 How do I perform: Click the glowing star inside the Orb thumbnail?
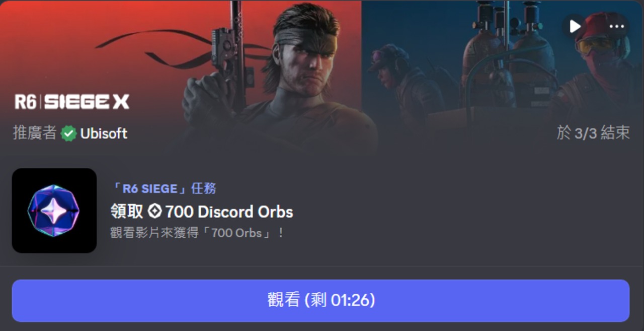[x=54, y=212]
